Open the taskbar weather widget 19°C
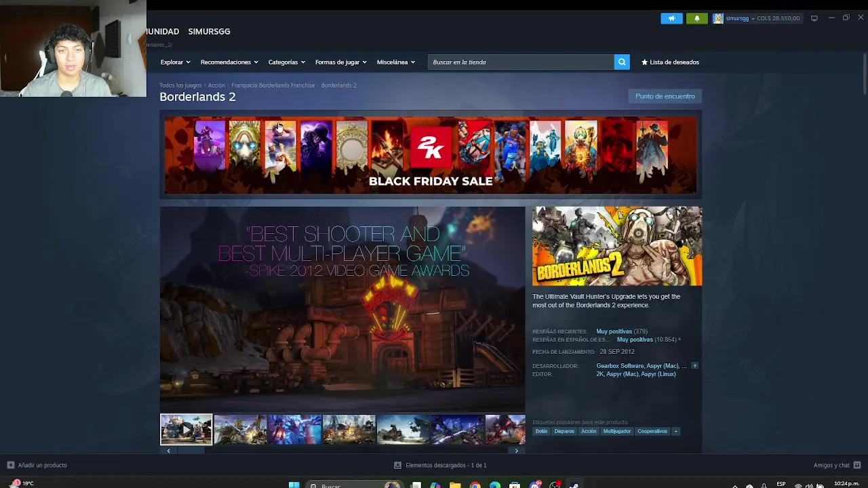868x488 pixels. 22,484
